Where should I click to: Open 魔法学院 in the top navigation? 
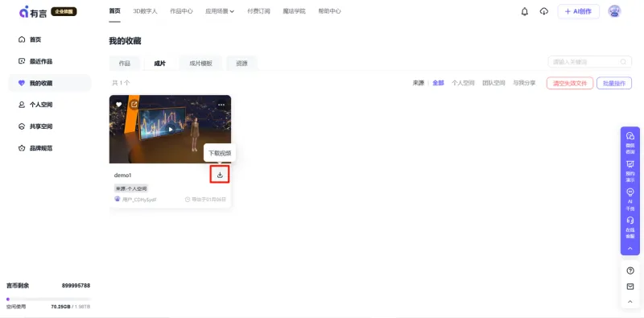pyautogui.click(x=294, y=11)
